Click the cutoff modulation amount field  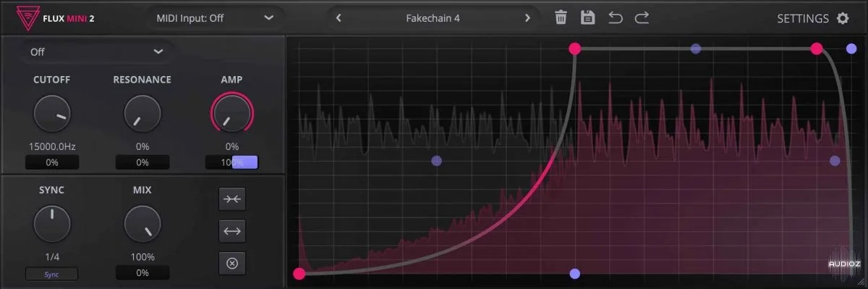pyautogui.click(x=51, y=162)
